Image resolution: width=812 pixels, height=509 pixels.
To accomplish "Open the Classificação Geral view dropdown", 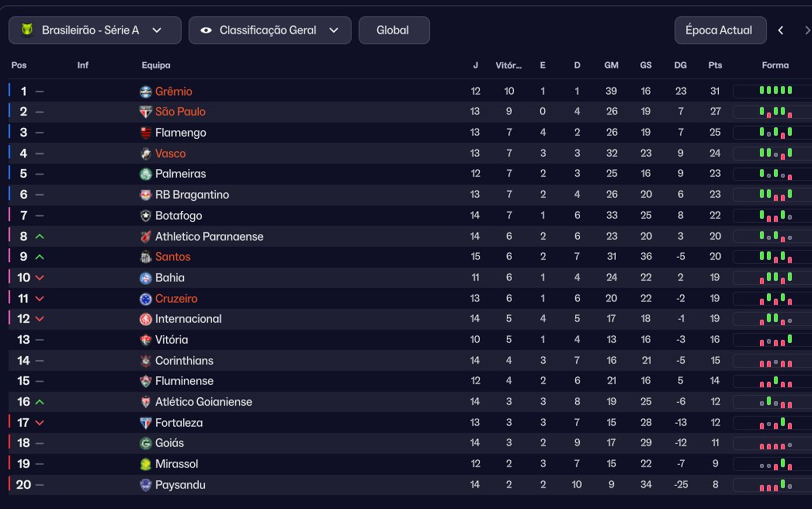I will coord(270,30).
